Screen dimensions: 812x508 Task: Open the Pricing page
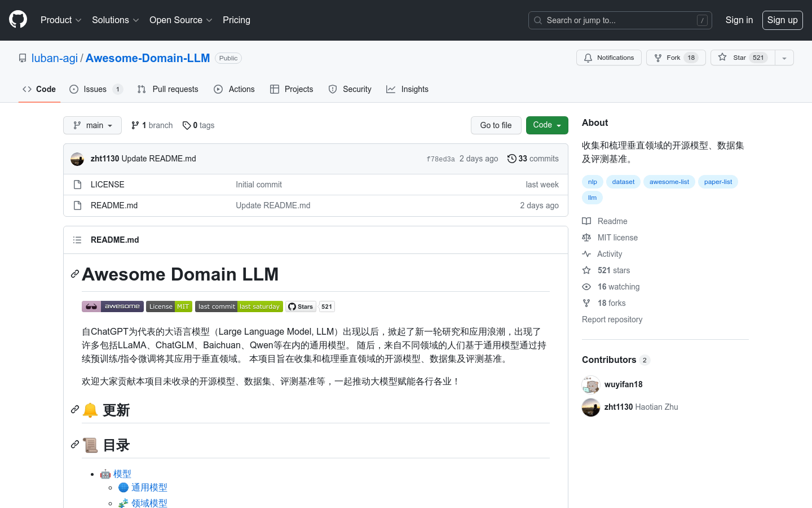tap(236, 20)
